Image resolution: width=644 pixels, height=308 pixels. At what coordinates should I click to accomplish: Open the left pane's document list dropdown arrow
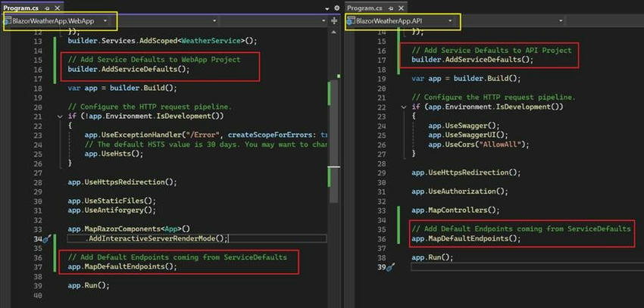tap(327, 8)
